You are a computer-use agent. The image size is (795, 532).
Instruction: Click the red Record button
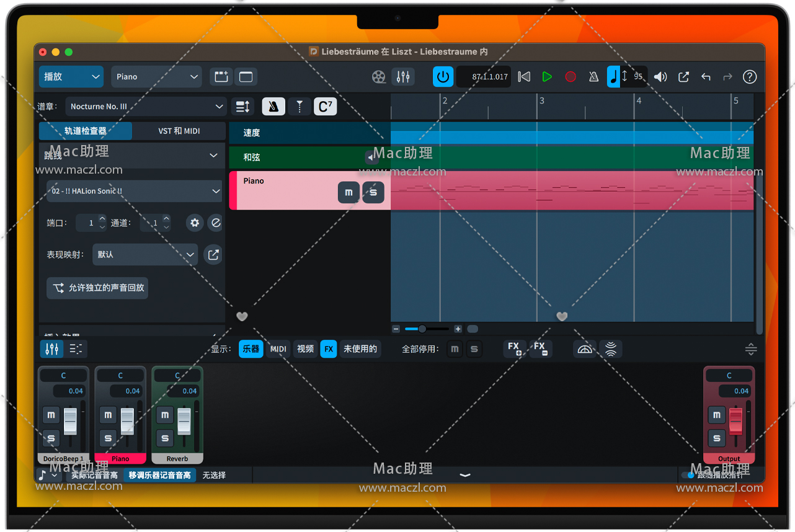click(571, 77)
